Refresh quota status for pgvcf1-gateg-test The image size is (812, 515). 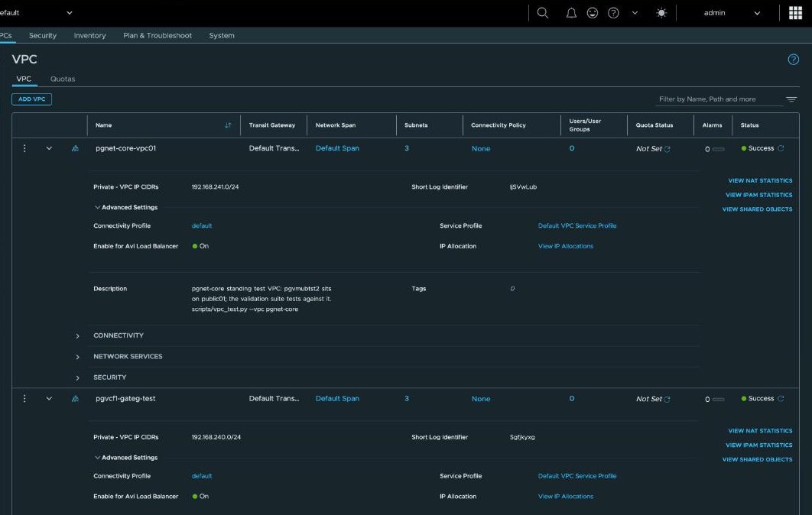point(667,400)
